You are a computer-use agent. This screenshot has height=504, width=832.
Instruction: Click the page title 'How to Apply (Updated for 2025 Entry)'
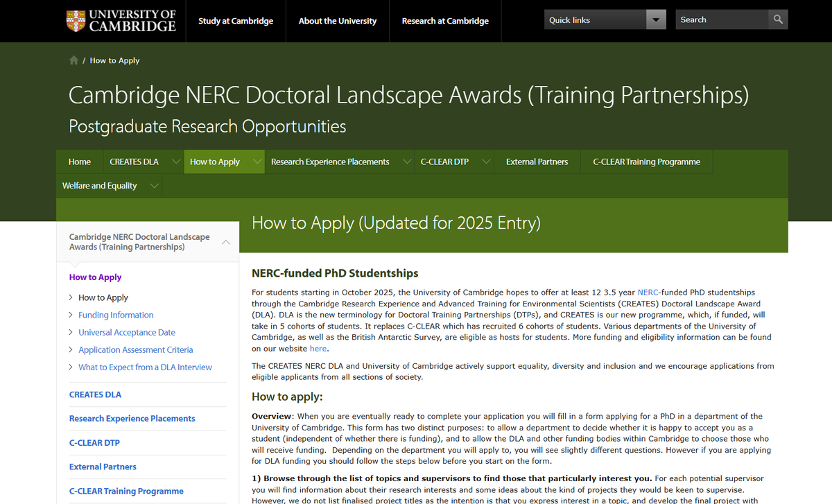[x=396, y=223]
